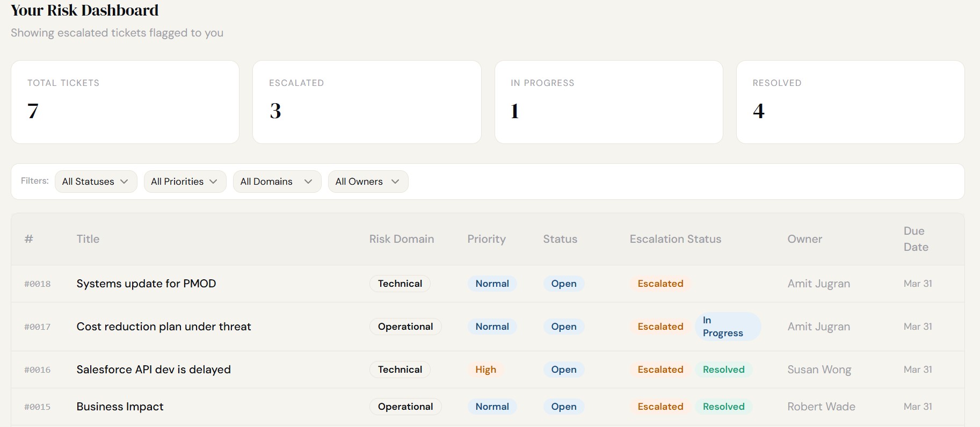Click the Your Risk Dashboard heading
The image size is (980, 427).
pos(85,10)
